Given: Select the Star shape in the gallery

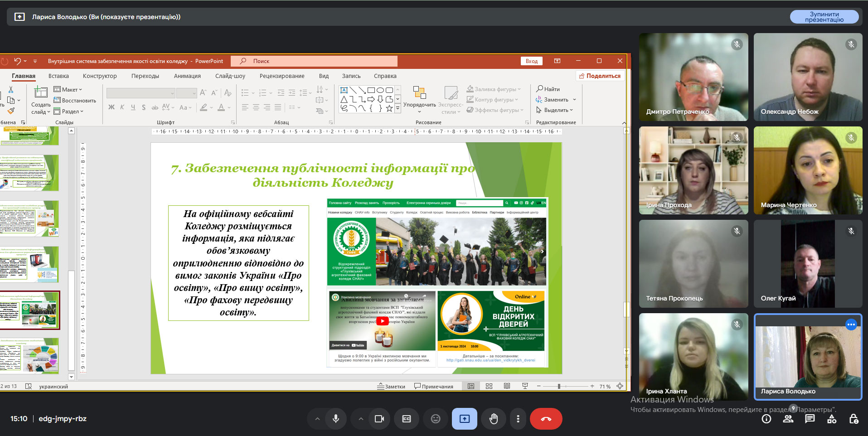Looking at the screenshot, I should [389, 108].
